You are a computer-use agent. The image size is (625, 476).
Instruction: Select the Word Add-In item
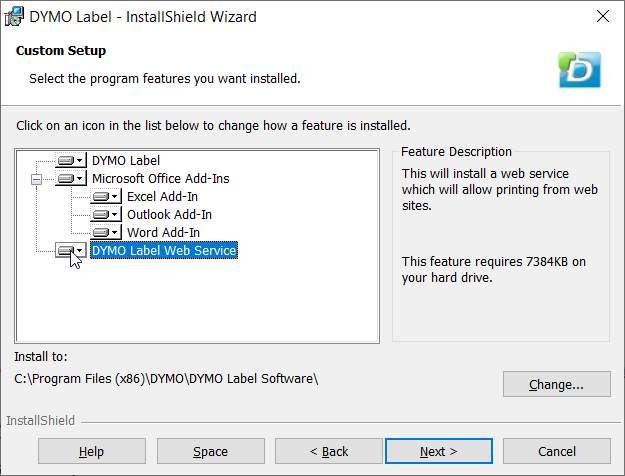tap(163, 232)
